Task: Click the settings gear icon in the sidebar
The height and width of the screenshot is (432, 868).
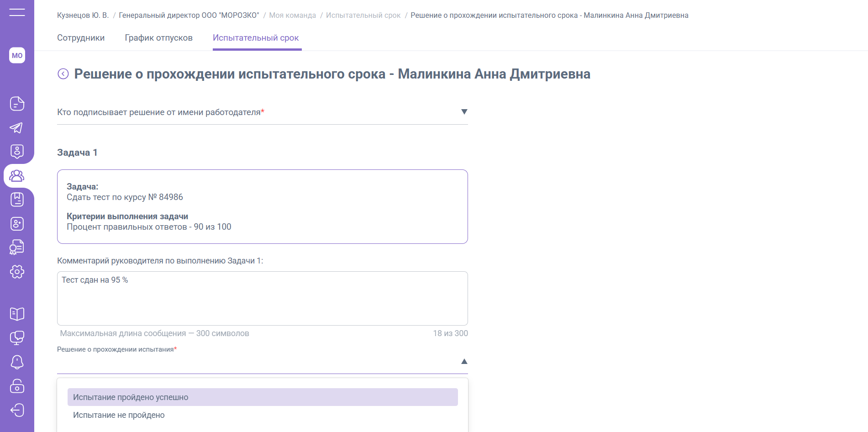Action: click(17, 272)
